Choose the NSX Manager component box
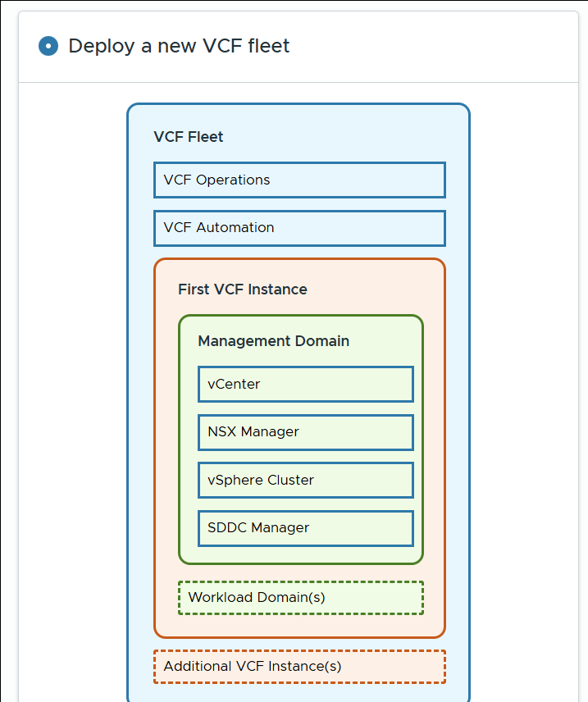The image size is (588, 702). click(x=305, y=432)
